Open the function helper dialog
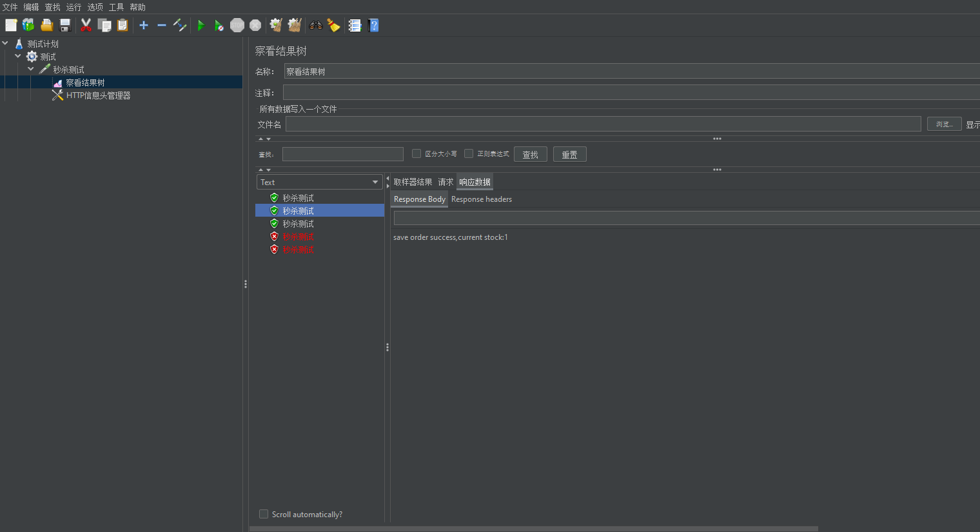Screen dimensions: 980x532 [355, 25]
